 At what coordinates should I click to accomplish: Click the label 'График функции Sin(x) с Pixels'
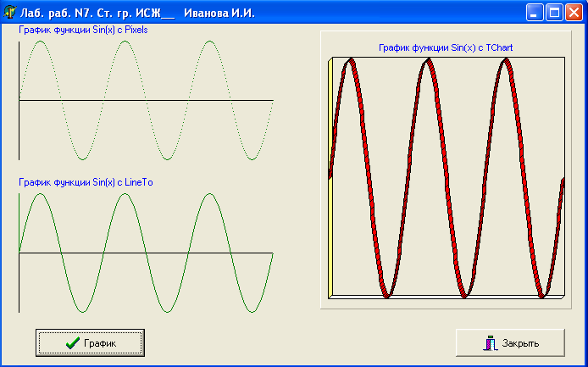point(83,30)
